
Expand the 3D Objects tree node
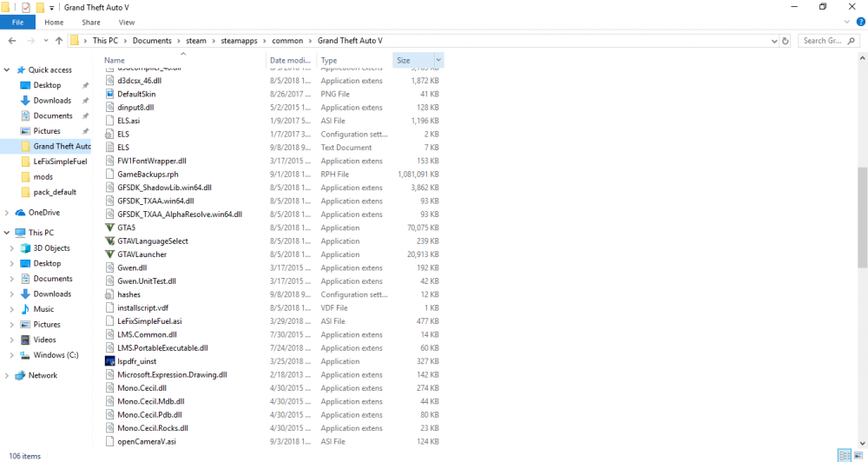[11, 248]
